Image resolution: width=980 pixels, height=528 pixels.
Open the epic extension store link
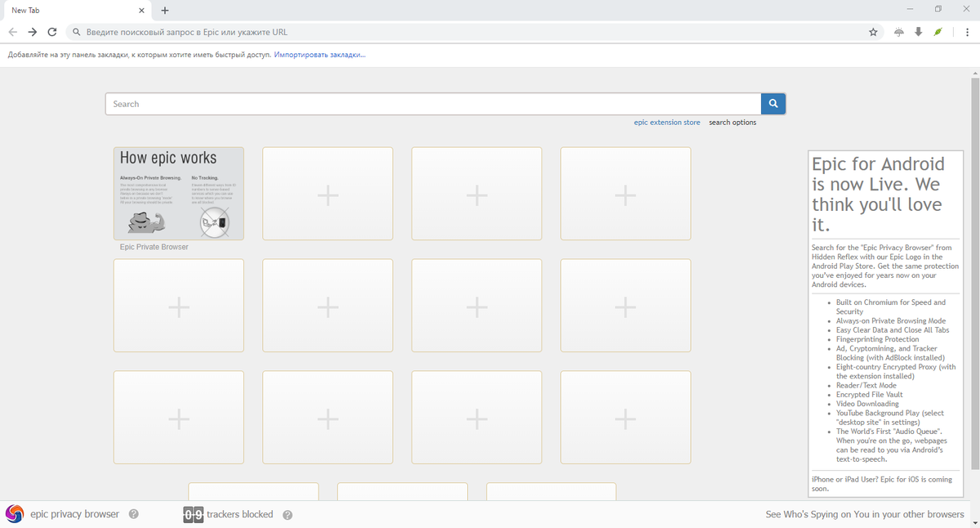pyautogui.click(x=667, y=123)
